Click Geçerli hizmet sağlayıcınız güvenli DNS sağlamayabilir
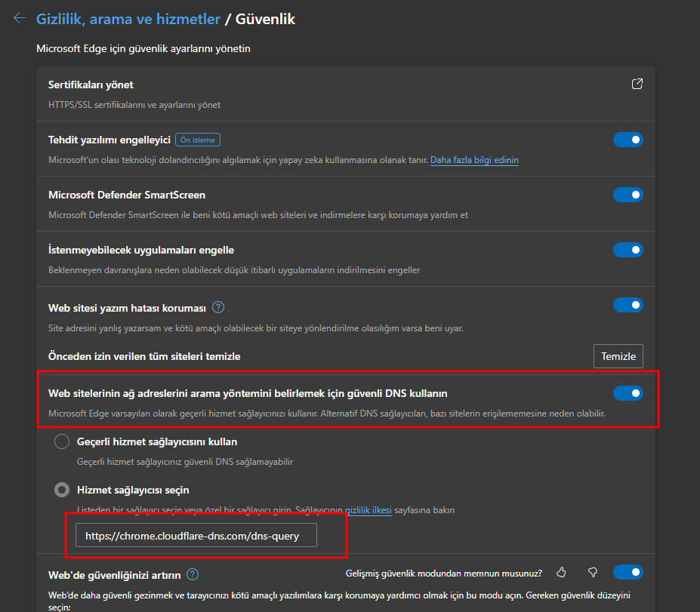The image size is (700, 612). click(x=185, y=462)
